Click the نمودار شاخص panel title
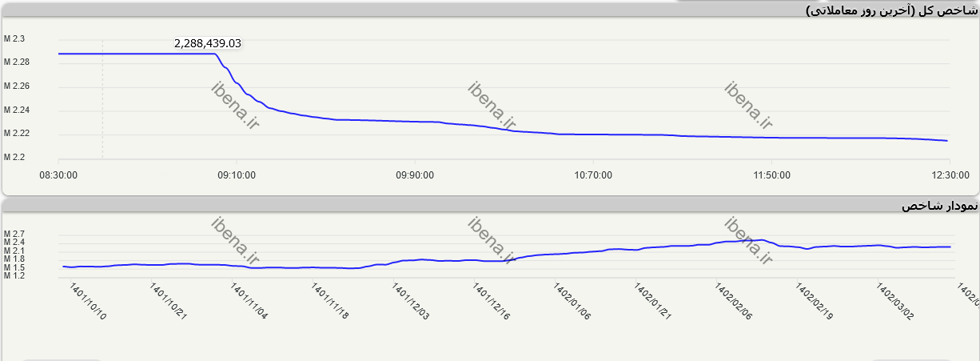 pos(938,206)
